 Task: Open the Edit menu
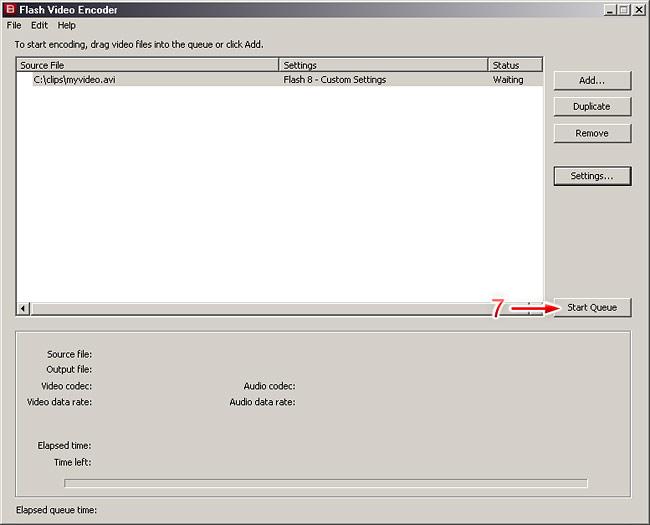(x=39, y=25)
